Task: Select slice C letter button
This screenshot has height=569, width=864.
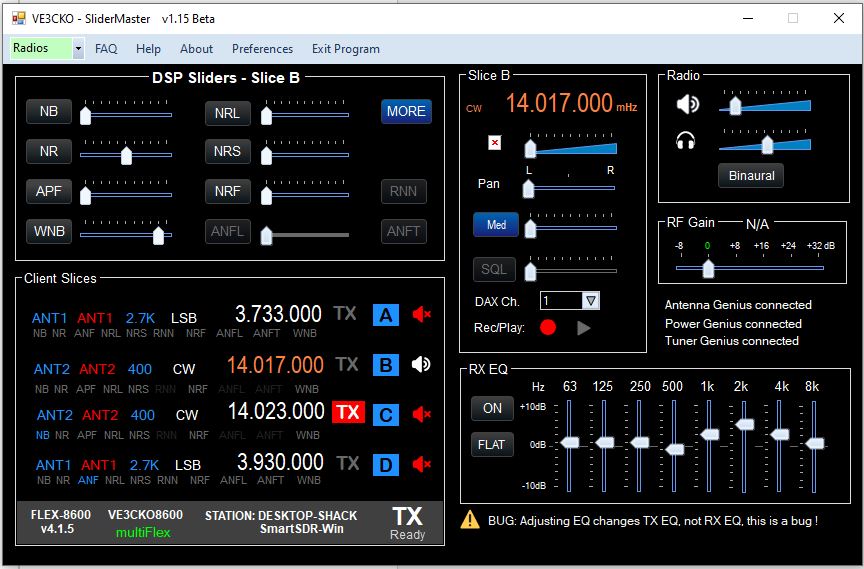Action: click(386, 415)
